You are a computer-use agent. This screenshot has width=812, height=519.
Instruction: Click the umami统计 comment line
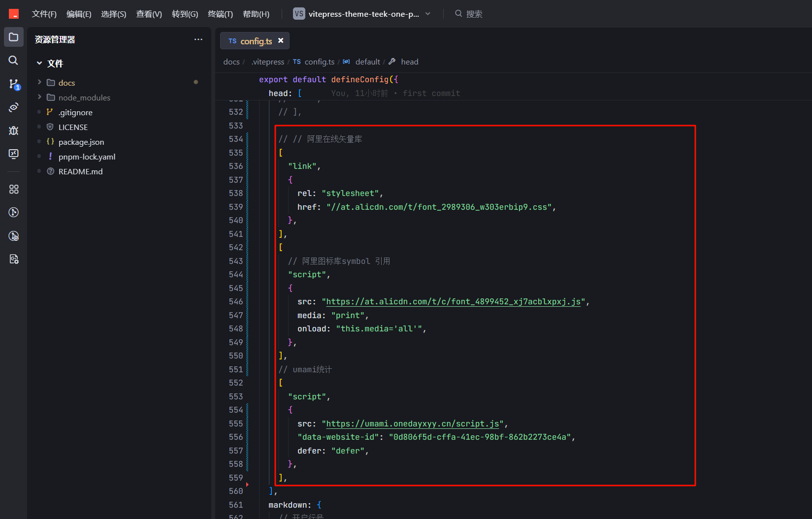[x=305, y=369]
